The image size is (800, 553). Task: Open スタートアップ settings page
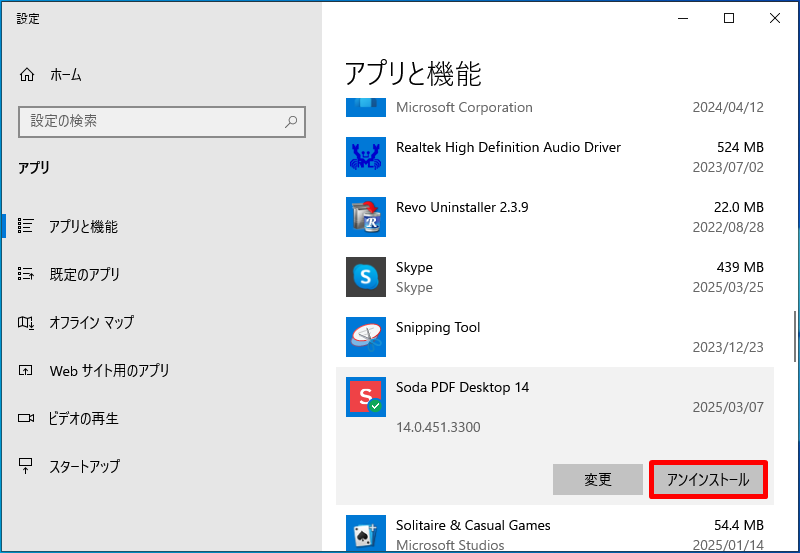click(84, 467)
